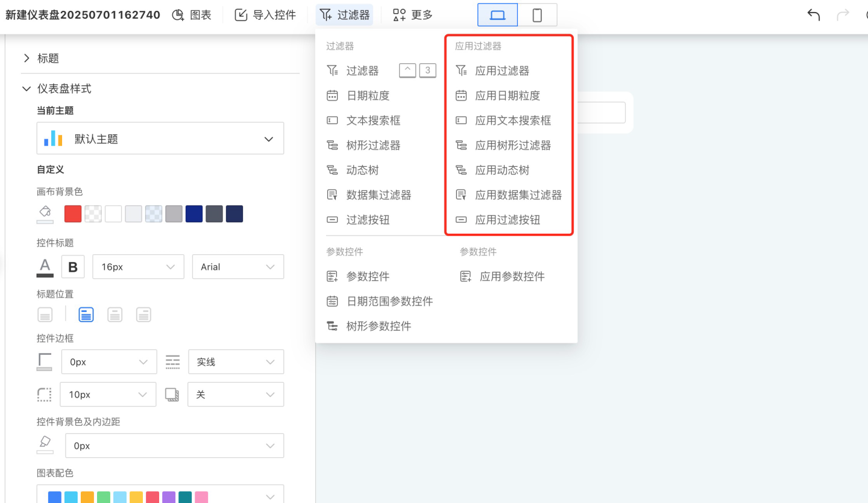The width and height of the screenshot is (868, 503).
Task: Click the icon beside 应用参数控件
Action: point(465,276)
